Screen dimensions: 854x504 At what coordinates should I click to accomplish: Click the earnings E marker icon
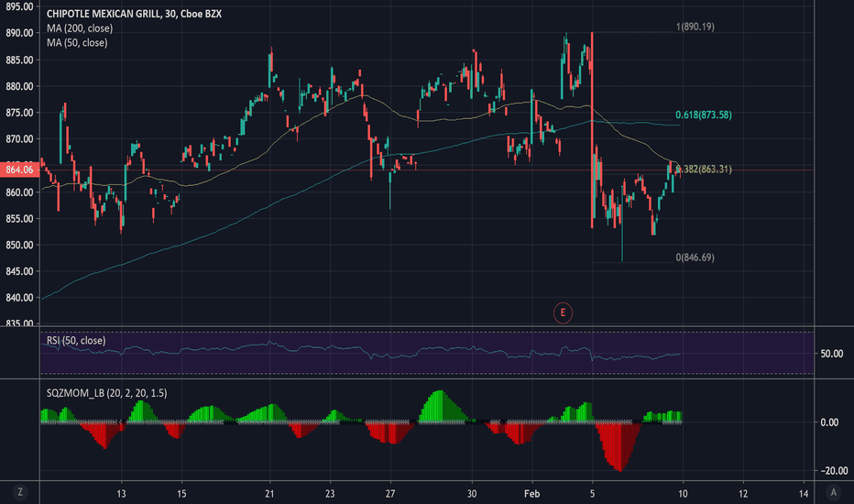563,312
